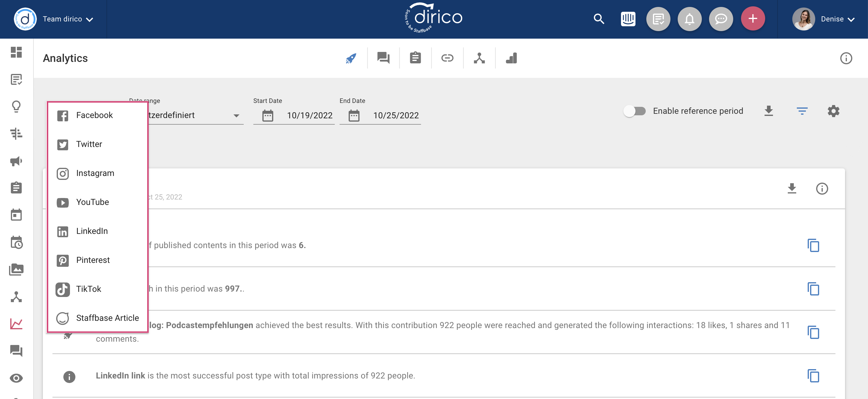Open the conversations icon in left sidebar
868x399 pixels.
tap(16, 351)
